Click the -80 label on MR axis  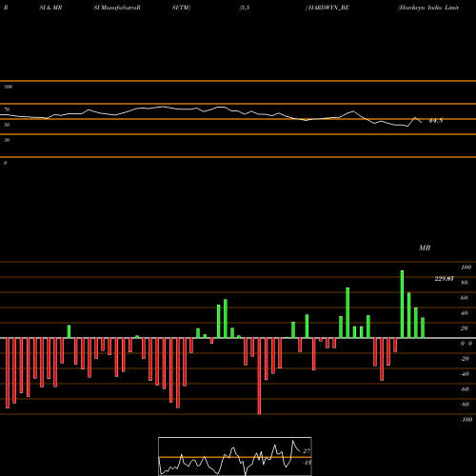click(465, 405)
